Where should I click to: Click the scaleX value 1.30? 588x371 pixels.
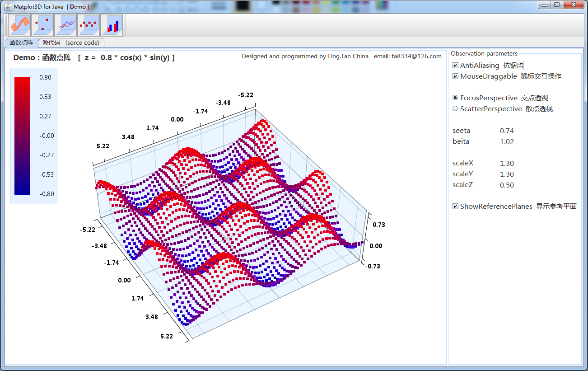click(x=507, y=164)
